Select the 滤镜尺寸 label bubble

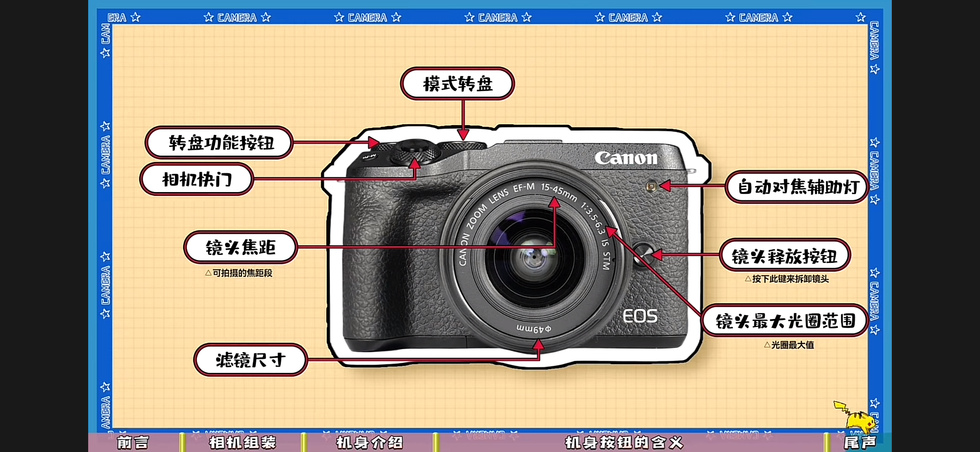251,360
